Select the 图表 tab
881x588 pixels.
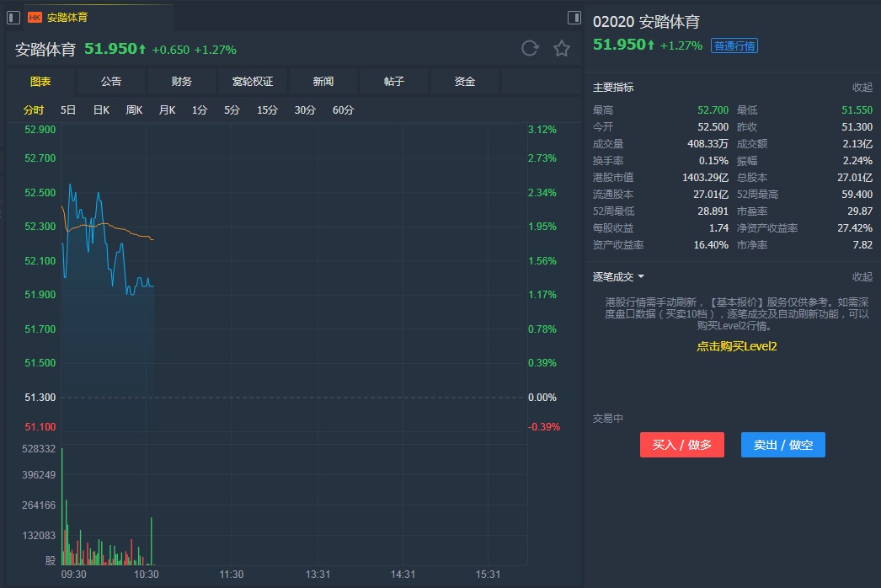point(40,82)
